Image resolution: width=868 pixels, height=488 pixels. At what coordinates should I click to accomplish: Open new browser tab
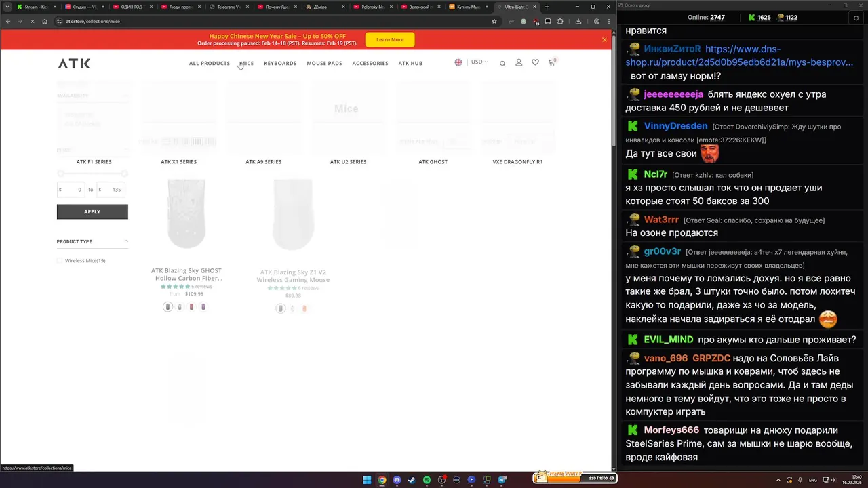(x=547, y=7)
